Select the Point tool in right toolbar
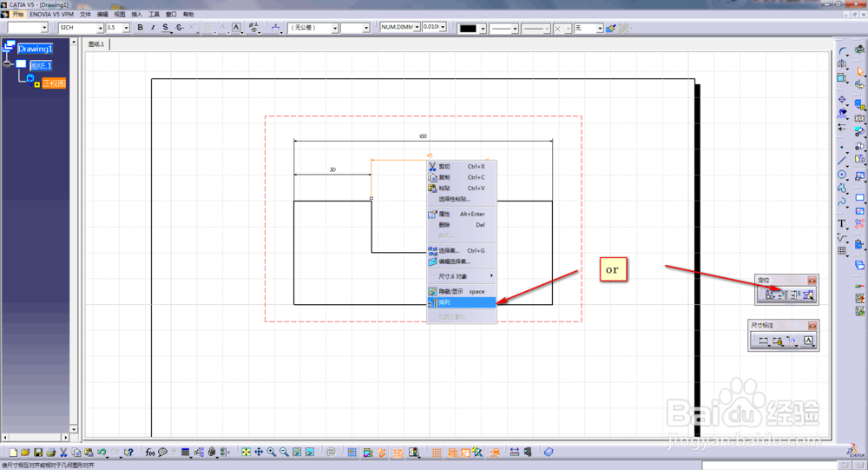This screenshot has width=868, height=470. tap(842, 148)
